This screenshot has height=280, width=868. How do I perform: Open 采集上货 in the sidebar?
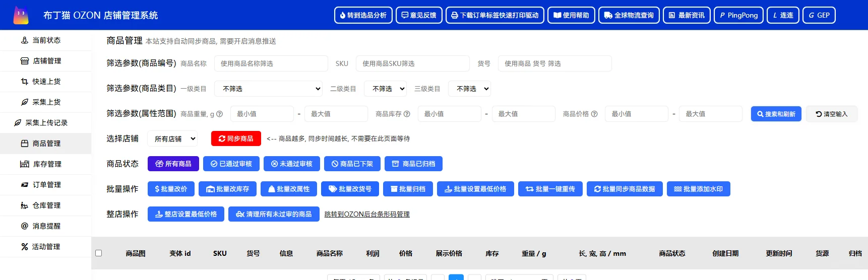coord(45,102)
